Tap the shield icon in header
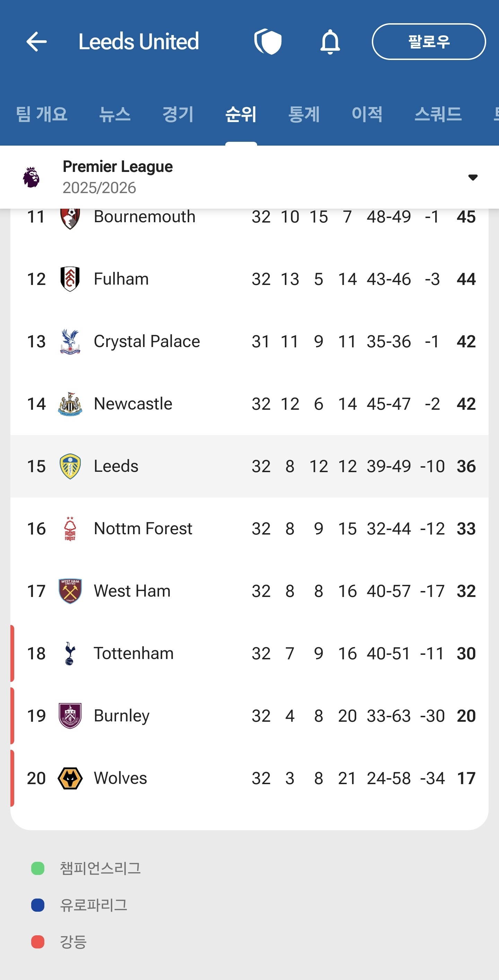The height and width of the screenshot is (980, 499). [268, 42]
